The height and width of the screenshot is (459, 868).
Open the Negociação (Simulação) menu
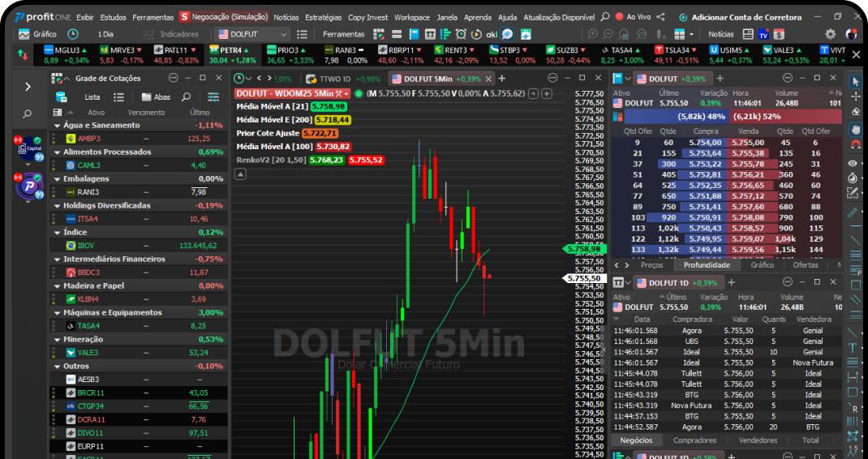pyautogui.click(x=224, y=16)
